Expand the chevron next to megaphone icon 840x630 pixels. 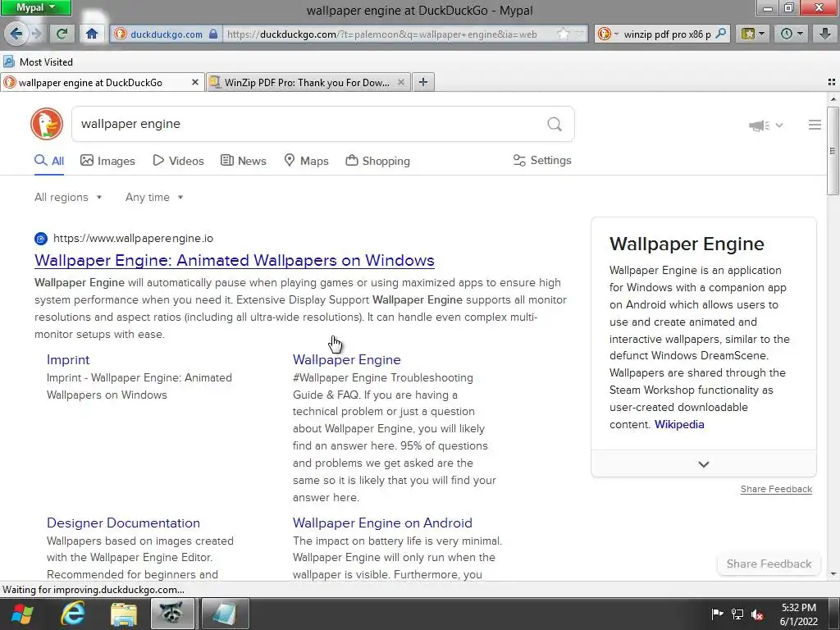pos(779,126)
